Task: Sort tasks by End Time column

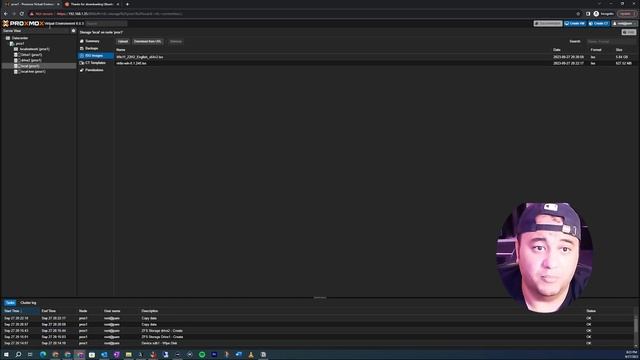Action: coord(49,311)
